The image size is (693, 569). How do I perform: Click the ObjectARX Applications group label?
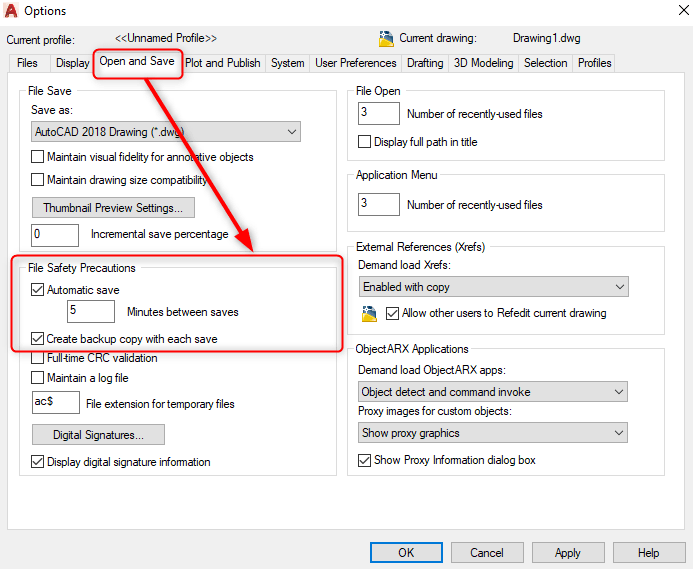point(412,349)
